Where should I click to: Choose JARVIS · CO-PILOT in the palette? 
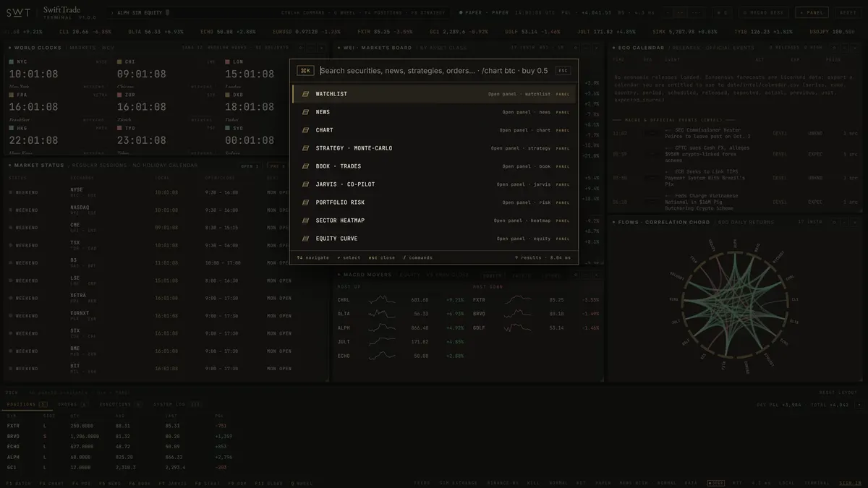(x=434, y=184)
